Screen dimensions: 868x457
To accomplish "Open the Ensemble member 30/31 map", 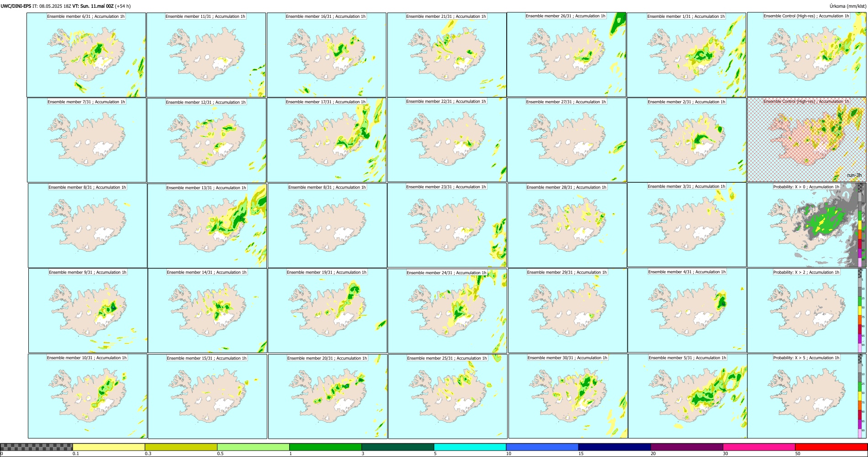I will 568,396.
